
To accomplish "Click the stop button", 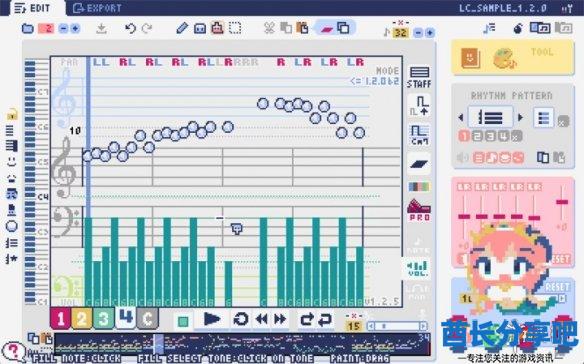I will click(x=183, y=321).
